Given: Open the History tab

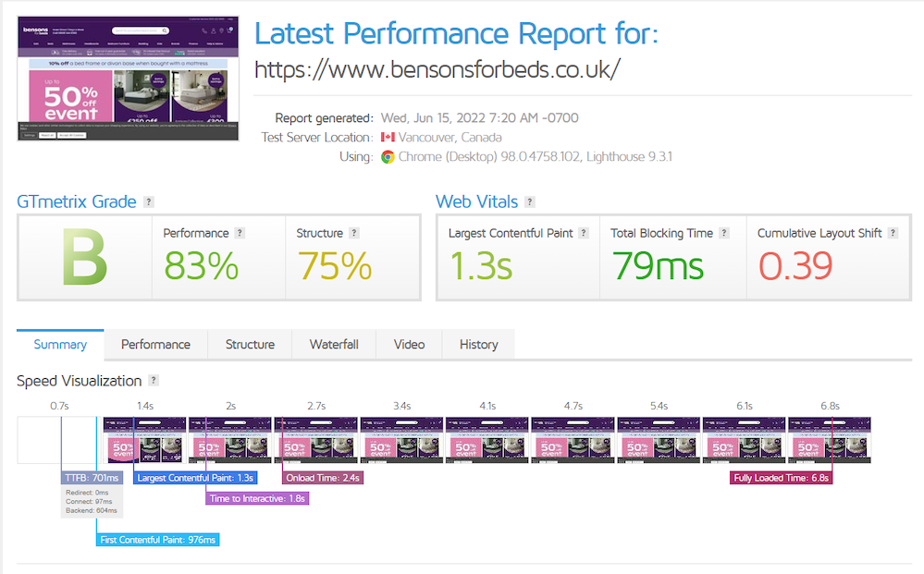Looking at the screenshot, I should (x=478, y=345).
